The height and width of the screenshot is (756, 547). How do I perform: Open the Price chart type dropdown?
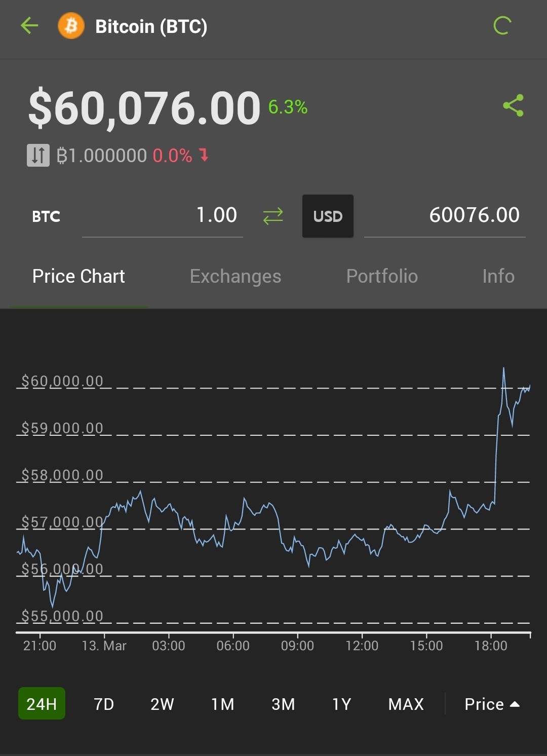pyautogui.click(x=492, y=704)
